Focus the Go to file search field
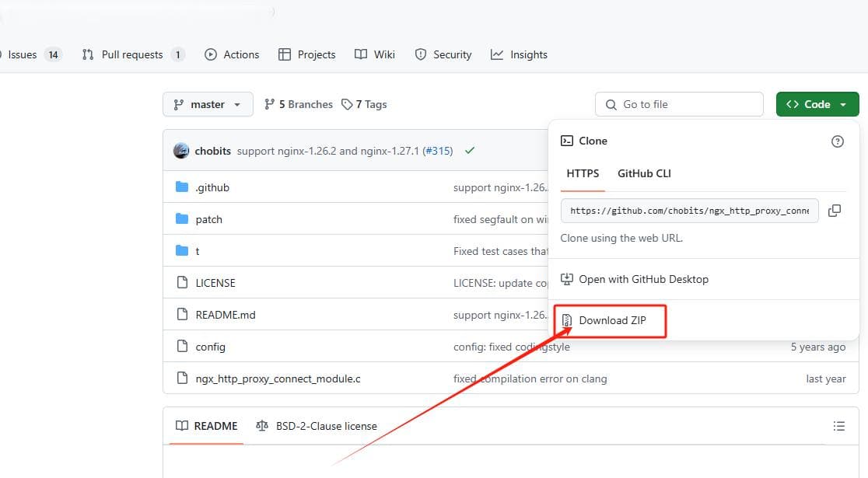 [x=679, y=104]
